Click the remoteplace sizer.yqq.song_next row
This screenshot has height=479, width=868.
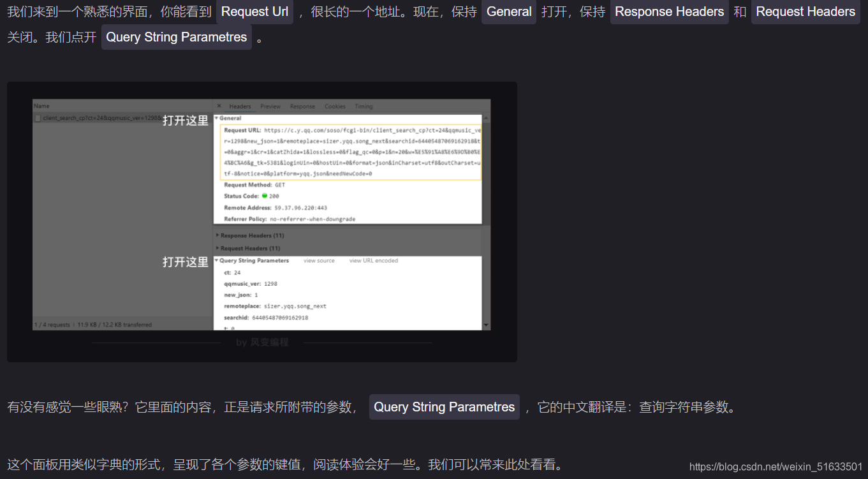(x=275, y=306)
